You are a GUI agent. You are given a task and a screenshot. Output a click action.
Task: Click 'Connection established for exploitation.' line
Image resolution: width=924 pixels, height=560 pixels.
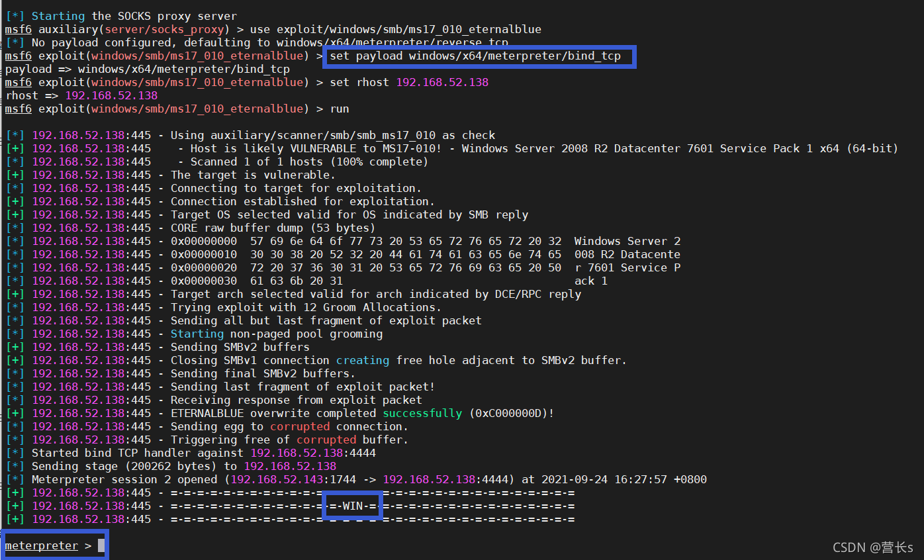click(220, 201)
